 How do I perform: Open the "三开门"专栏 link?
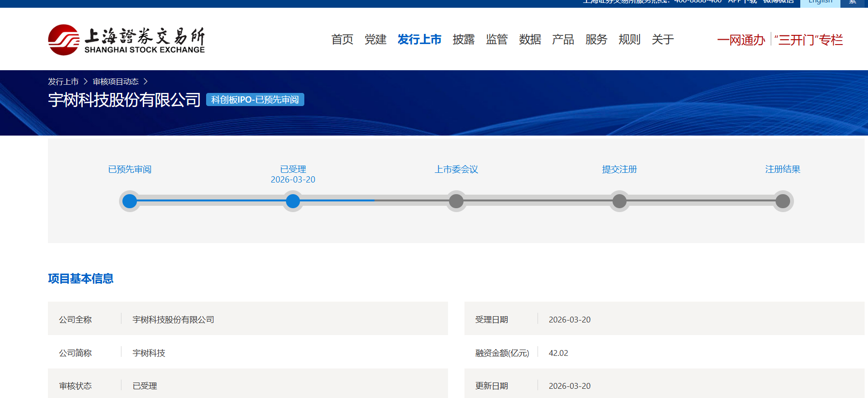(x=808, y=40)
